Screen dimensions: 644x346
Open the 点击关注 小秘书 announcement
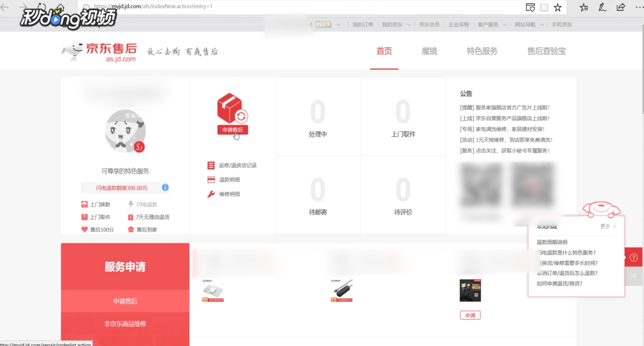505,151
